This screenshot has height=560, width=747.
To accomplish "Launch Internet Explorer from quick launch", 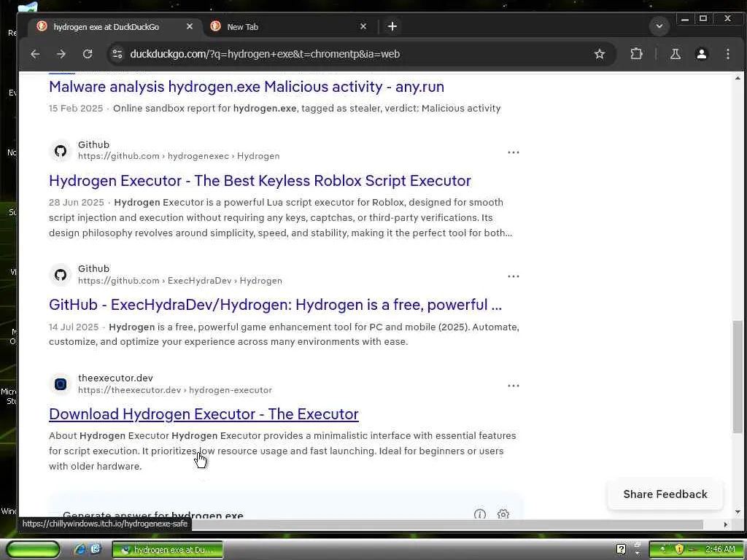I will 80,550.
